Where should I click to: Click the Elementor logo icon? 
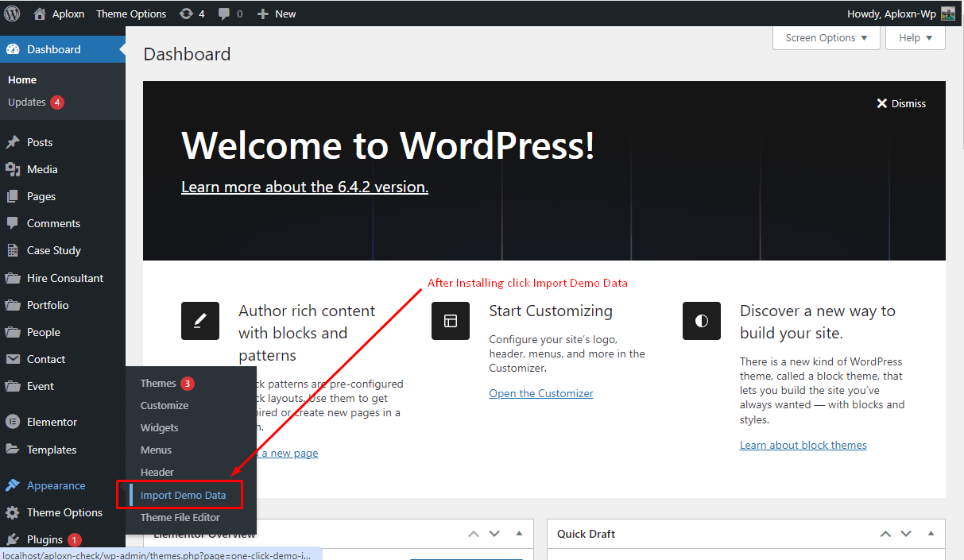13,422
